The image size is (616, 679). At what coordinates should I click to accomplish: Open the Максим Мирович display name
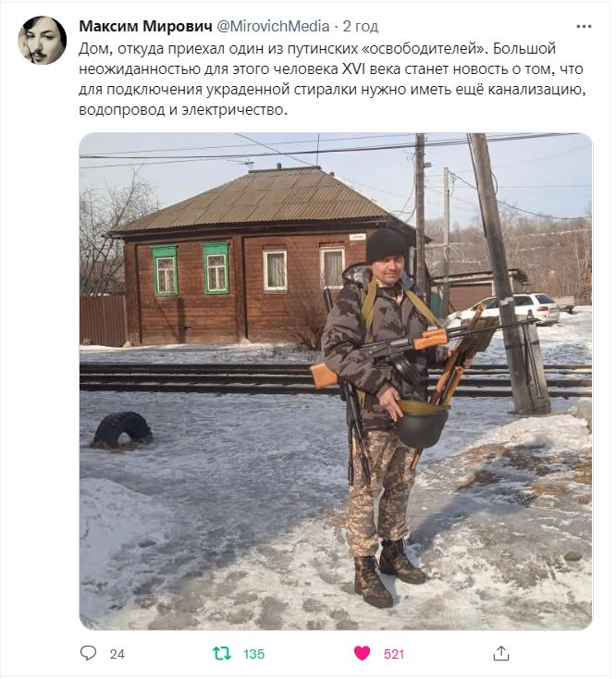click(x=145, y=27)
